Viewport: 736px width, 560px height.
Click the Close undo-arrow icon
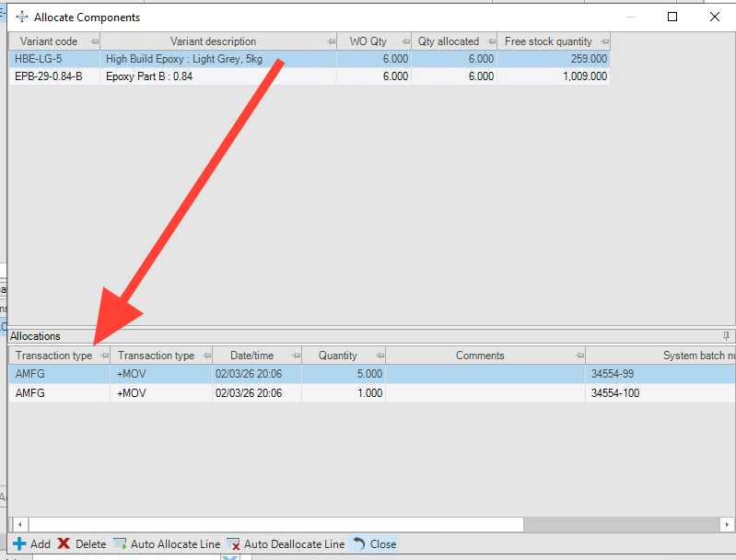359,543
